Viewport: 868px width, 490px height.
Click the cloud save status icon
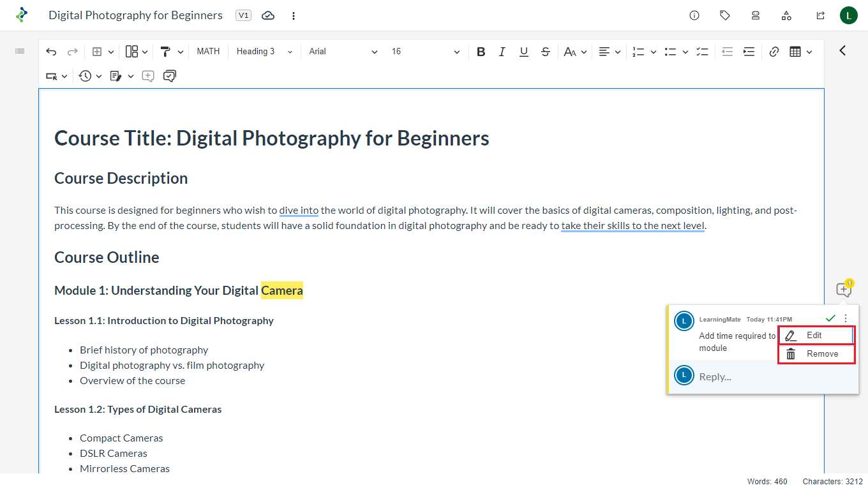click(x=268, y=15)
